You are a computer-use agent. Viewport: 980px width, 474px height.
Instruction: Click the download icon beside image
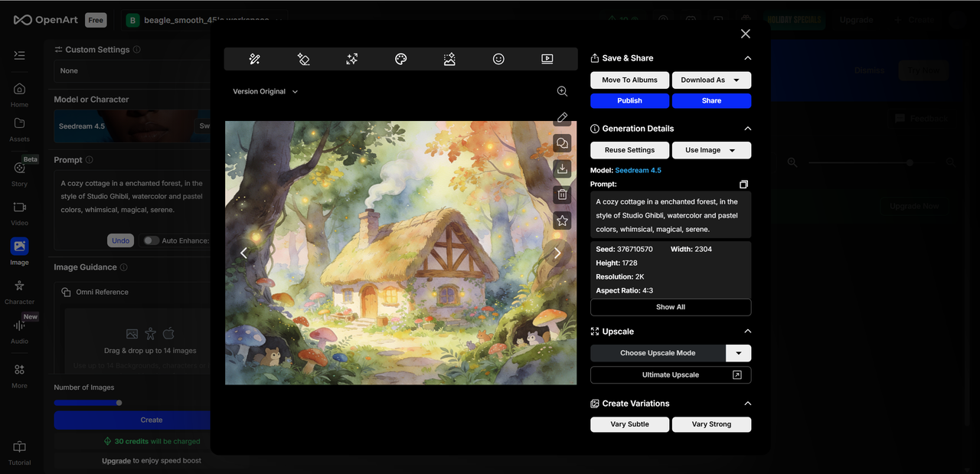pos(562,169)
